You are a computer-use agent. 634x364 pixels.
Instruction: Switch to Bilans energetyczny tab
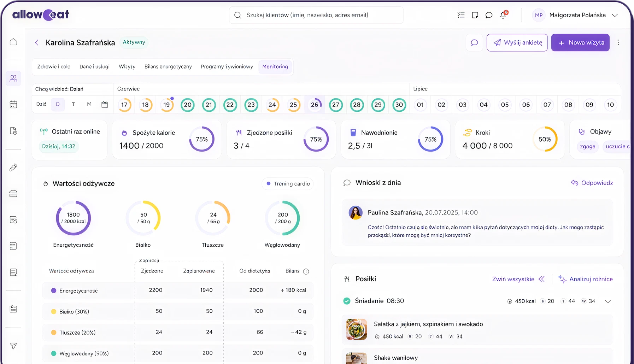point(168,66)
